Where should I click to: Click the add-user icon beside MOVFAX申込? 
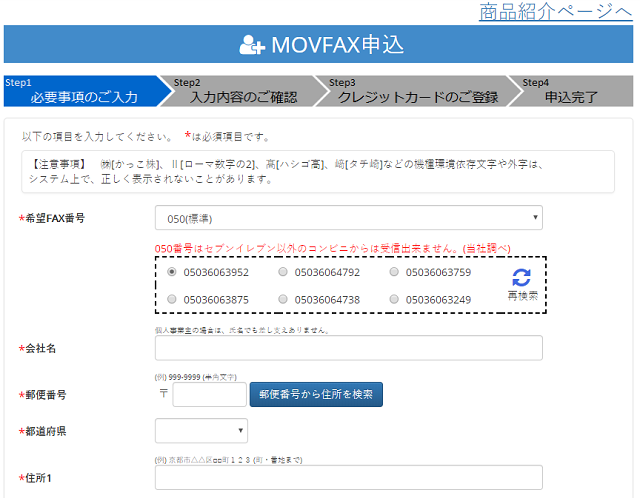252,45
